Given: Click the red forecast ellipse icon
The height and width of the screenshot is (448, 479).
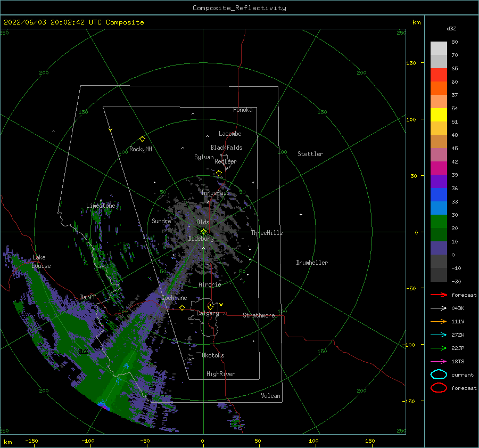Looking at the screenshot, I should (x=439, y=388).
